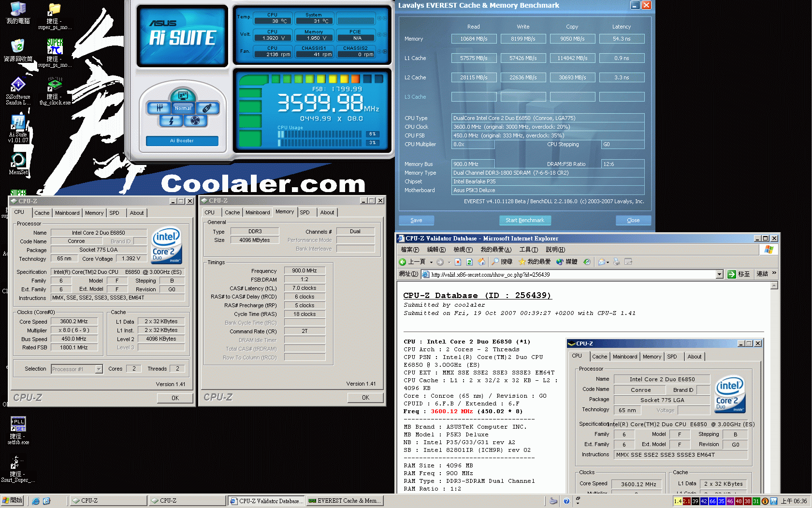Click Save in EVEREST benchmark window

click(416, 220)
